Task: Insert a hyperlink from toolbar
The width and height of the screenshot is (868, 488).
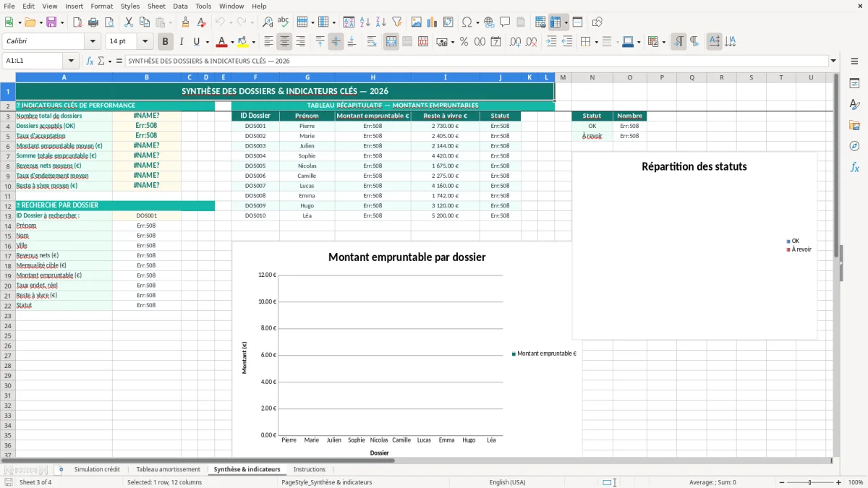Action: pyautogui.click(x=489, y=22)
